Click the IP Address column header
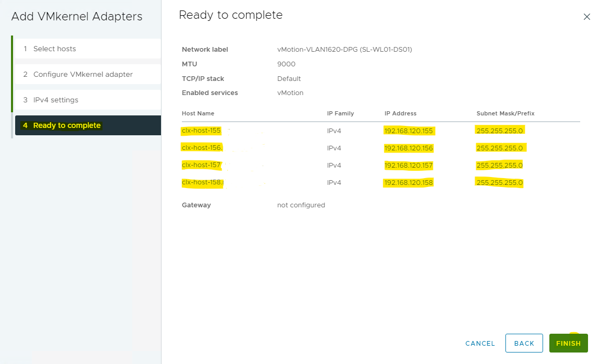This screenshot has width=599, height=364. pyautogui.click(x=400, y=113)
